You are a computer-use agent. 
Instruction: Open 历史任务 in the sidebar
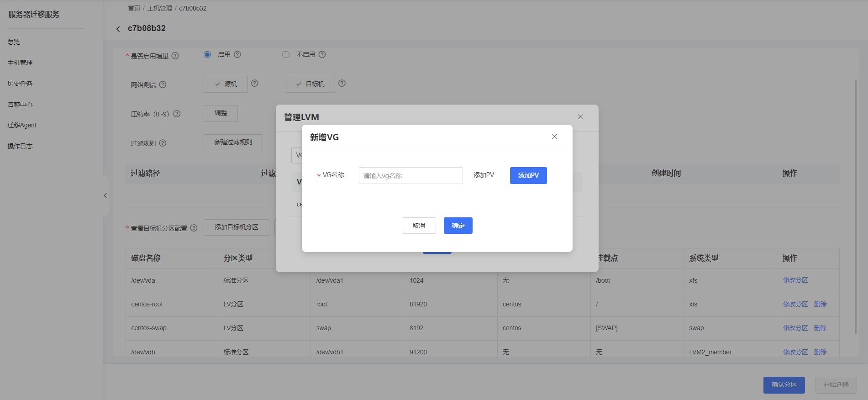coord(20,84)
